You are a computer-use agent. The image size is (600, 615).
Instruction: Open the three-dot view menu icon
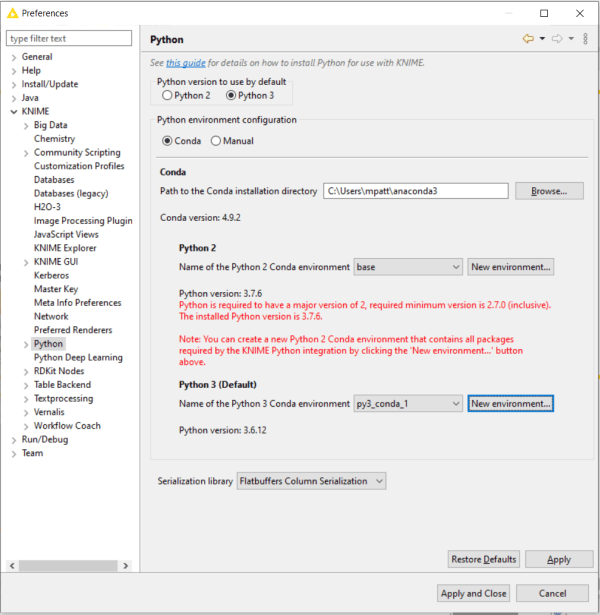pyautogui.click(x=585, y=38)
